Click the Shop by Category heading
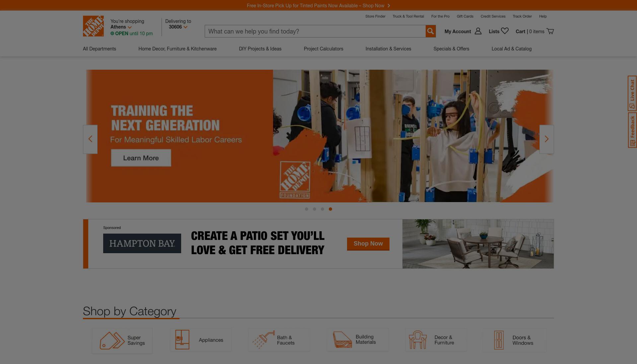The width and height of the screenshot is (637, 364). [129, 311]
